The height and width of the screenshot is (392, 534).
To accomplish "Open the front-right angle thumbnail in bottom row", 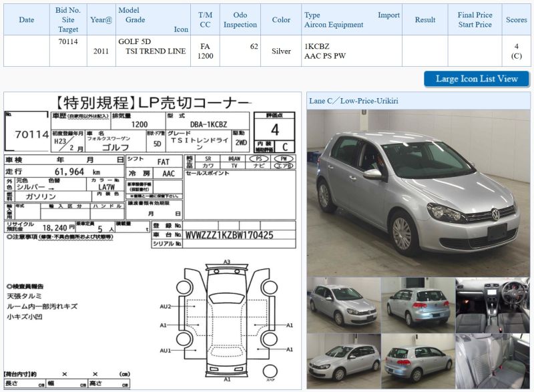I will tap(344, 361).
